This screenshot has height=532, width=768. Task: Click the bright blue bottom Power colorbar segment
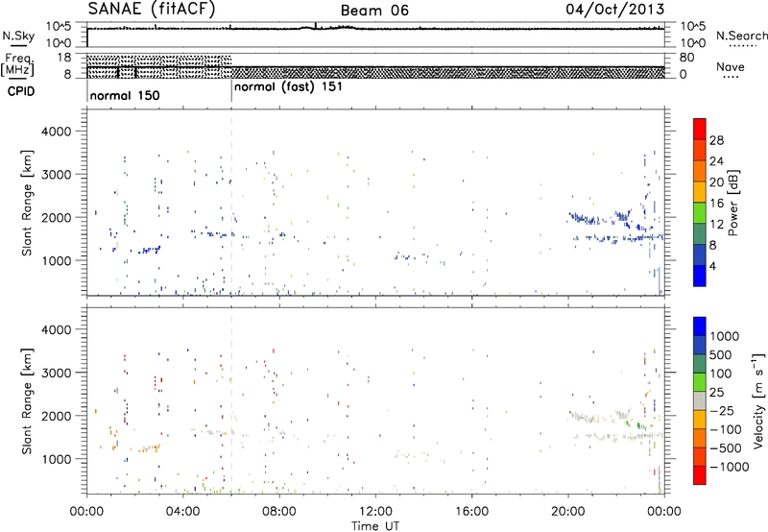tap(700, 276)
